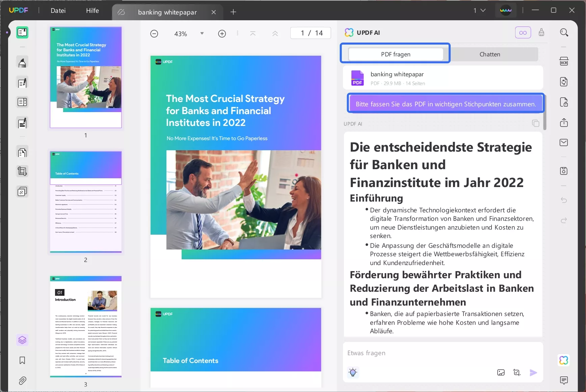586x392 pixels.
Task: Run OCR text recognition
Action: pos(564,61)
